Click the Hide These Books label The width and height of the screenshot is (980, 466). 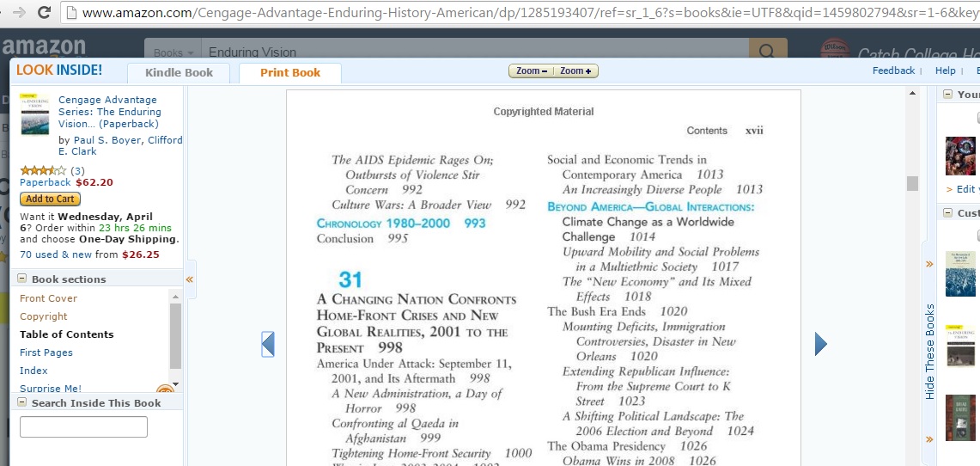pos(929,352)
